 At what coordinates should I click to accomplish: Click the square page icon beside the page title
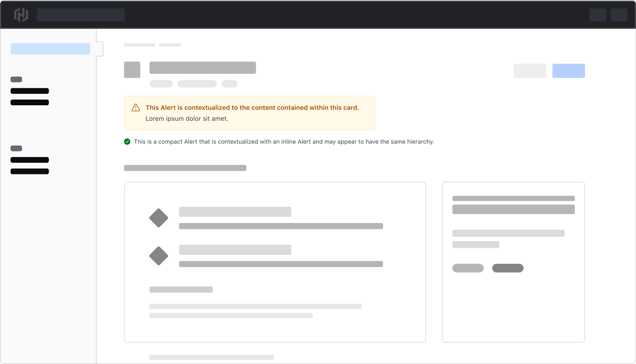[x=132, y=70]
